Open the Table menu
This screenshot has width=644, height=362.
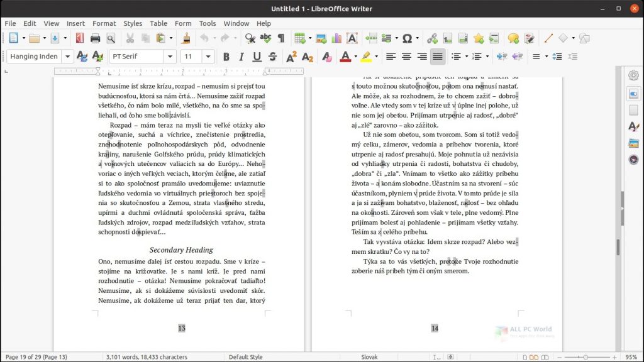point(158,23)
